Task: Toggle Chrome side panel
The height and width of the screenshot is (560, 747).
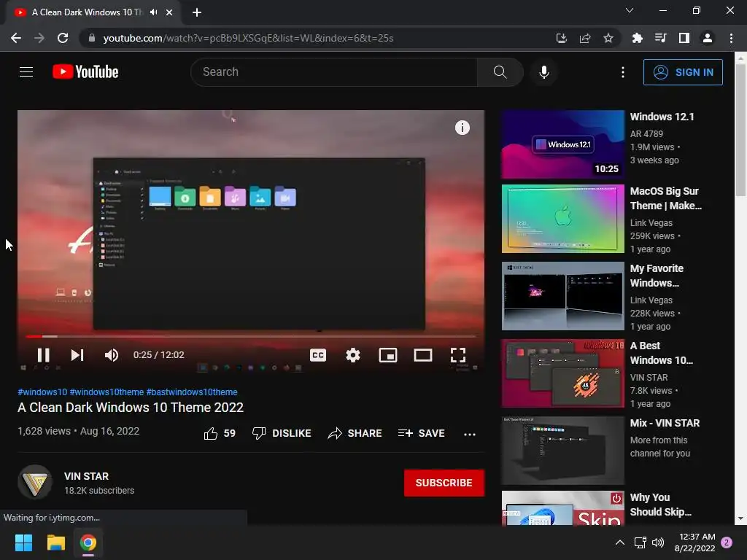Action: [x=684, y=38]
